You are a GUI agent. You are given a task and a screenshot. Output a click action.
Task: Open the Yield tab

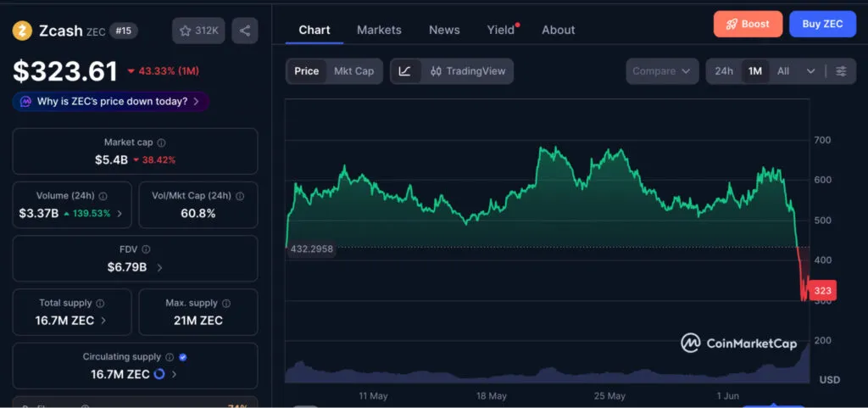click(501, 30)
